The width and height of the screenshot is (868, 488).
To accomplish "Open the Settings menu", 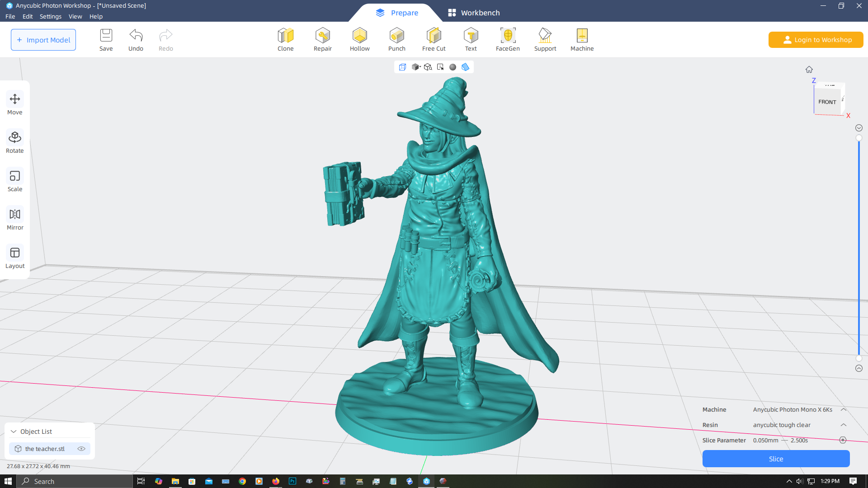I will click(x=51, y=16).
